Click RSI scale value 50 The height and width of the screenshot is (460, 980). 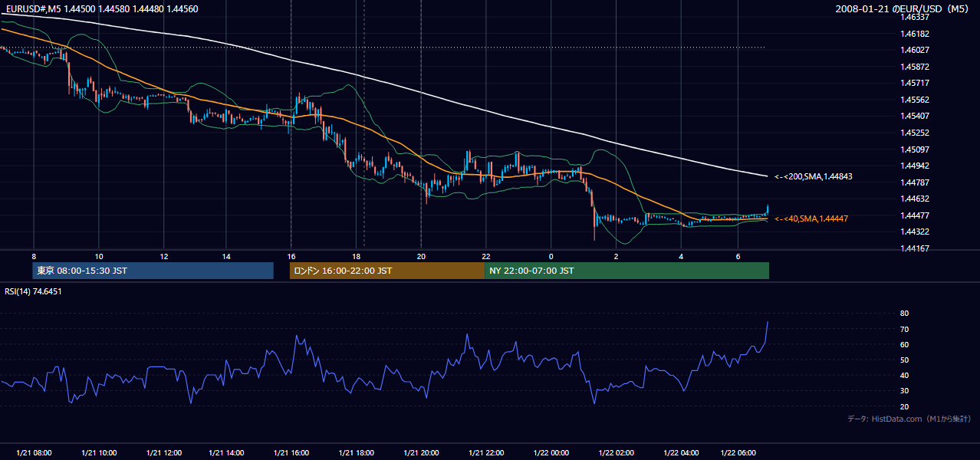coord(904,360)
